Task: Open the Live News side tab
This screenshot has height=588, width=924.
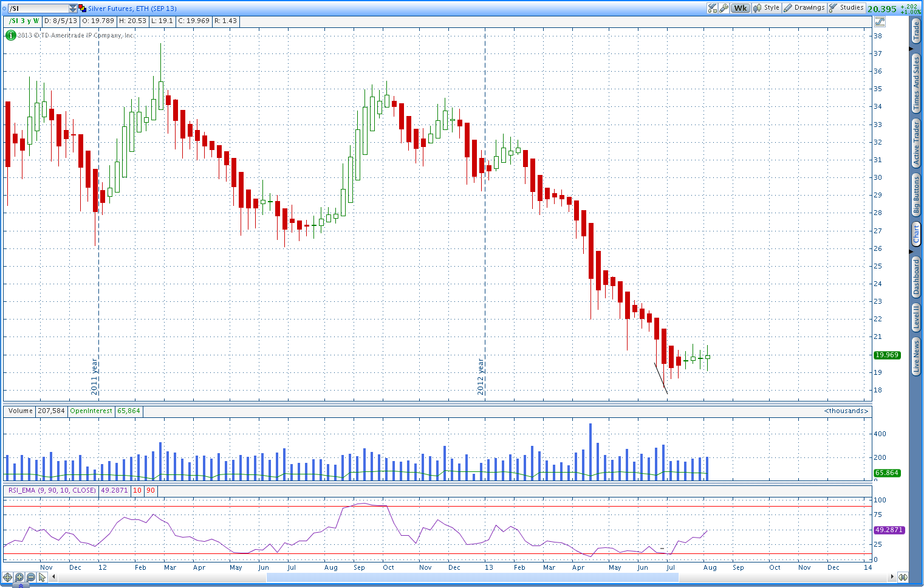Action: click(x=916, y=357)
